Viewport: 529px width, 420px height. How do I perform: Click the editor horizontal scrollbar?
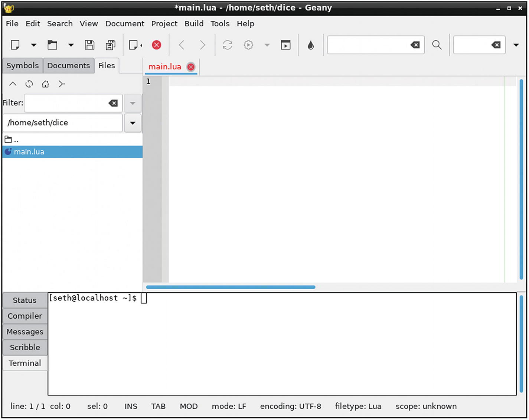click(231, 287)
